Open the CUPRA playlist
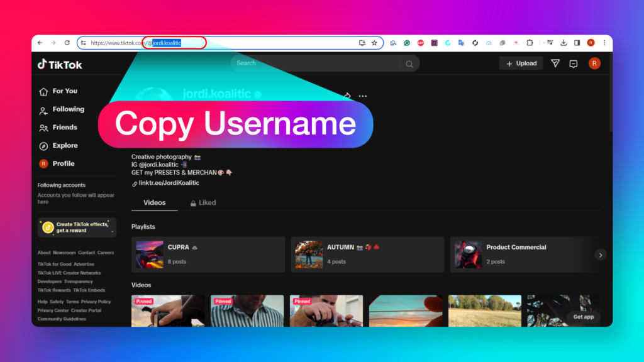 (x=208, y=255)
